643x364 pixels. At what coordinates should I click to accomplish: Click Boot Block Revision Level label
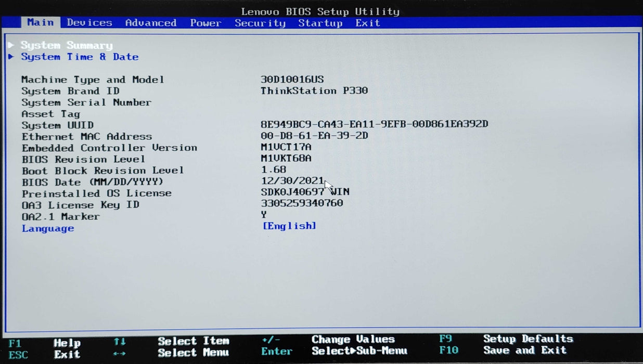[102, 171]
